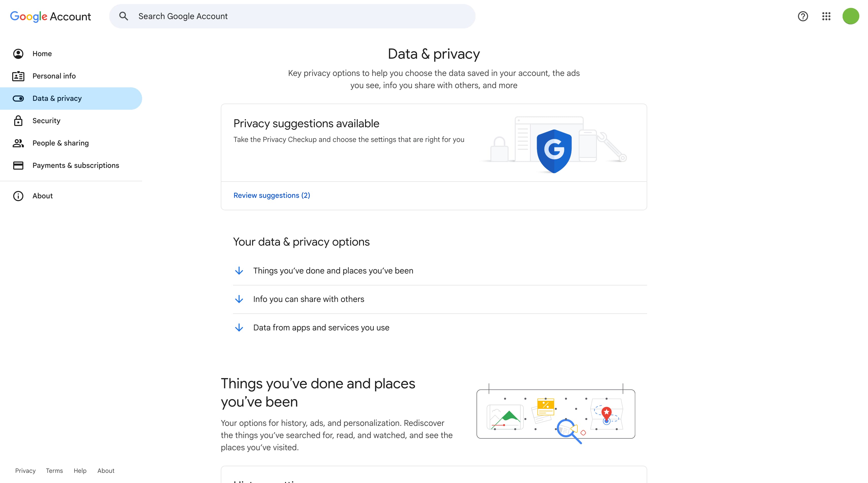
Task: Click the Security padlock icon
Action: pyautogui.click(x=18, y=121)
